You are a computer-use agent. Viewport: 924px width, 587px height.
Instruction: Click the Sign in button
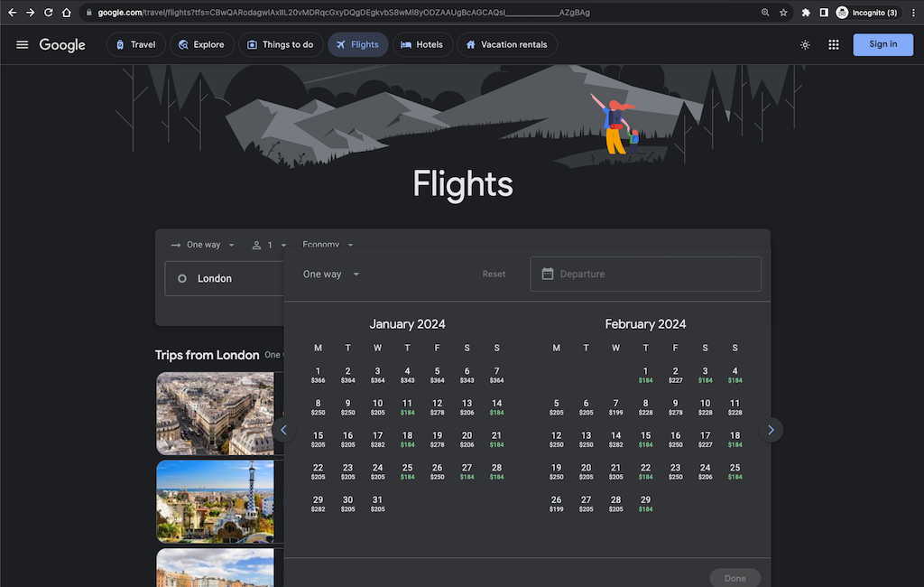click(882, 44)
